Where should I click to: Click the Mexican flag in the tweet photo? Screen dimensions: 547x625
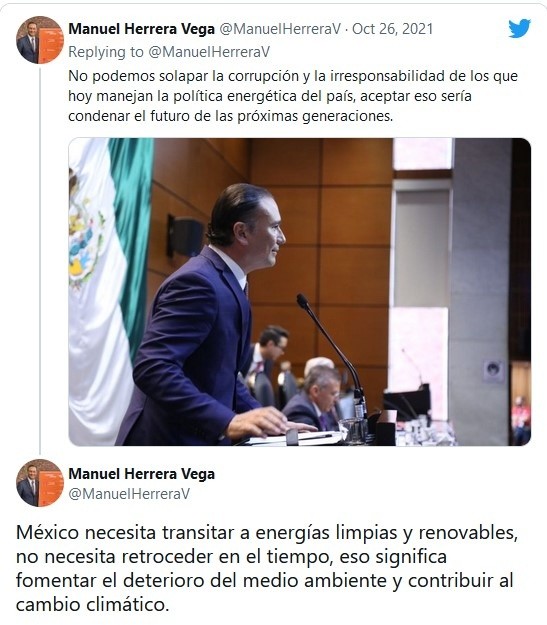click(110, 291)
